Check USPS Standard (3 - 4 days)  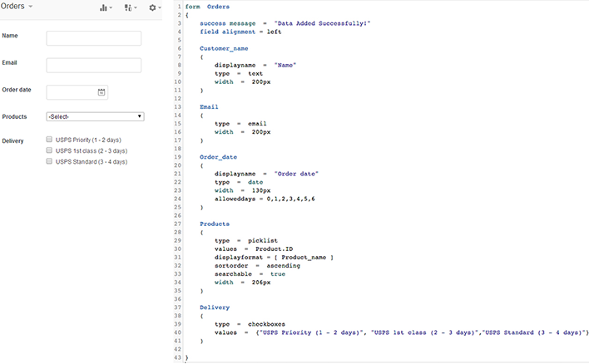50,161
